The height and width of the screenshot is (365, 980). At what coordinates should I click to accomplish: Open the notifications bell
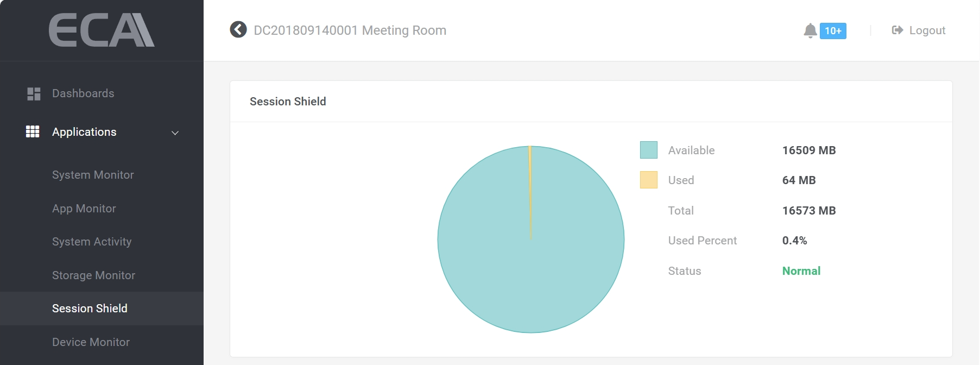coord(810,30)
